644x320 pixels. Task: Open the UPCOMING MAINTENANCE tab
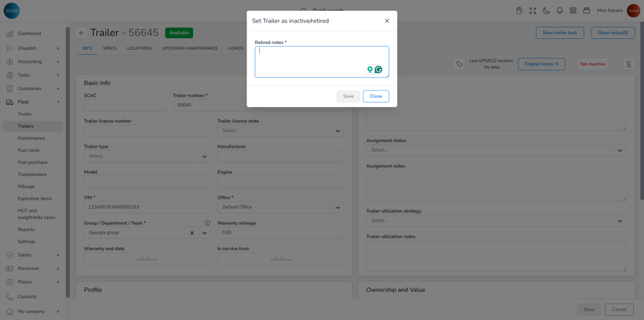click(x=189, y=48)
